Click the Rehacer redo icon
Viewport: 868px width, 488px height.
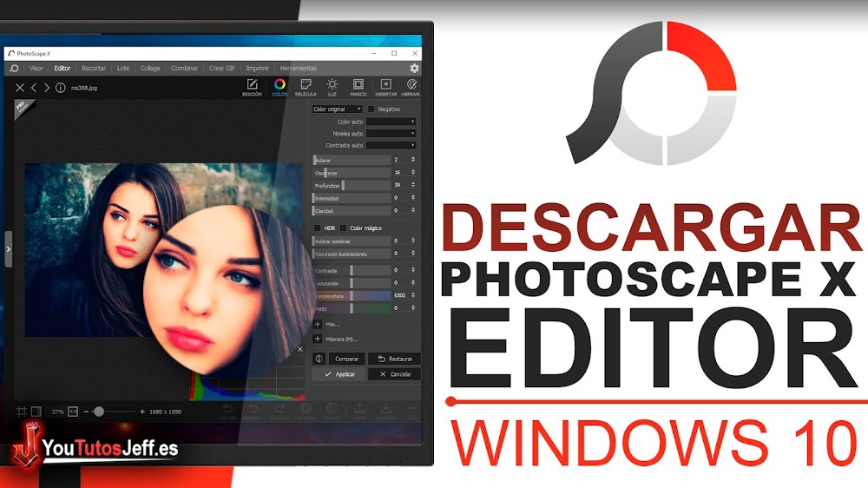click(279, 412)
